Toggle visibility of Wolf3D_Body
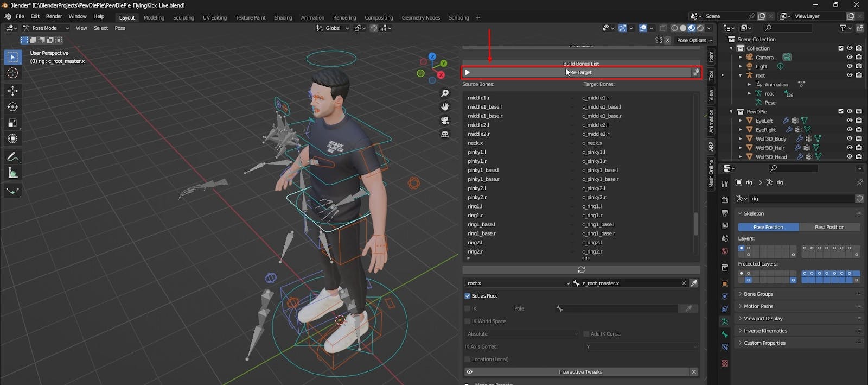 pos(850,138)
